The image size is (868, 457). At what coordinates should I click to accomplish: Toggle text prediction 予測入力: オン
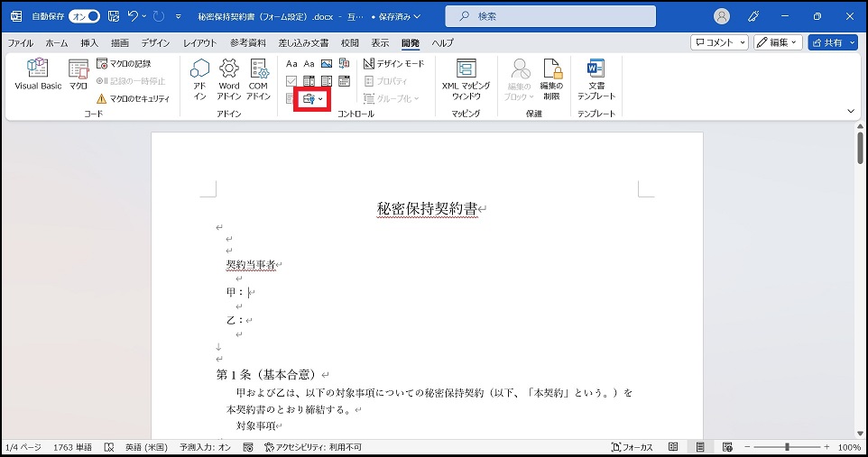point(205,447)
